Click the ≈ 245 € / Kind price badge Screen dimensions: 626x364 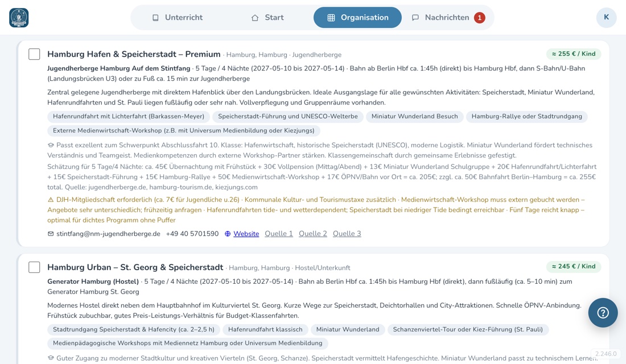[x=573, y=267]
